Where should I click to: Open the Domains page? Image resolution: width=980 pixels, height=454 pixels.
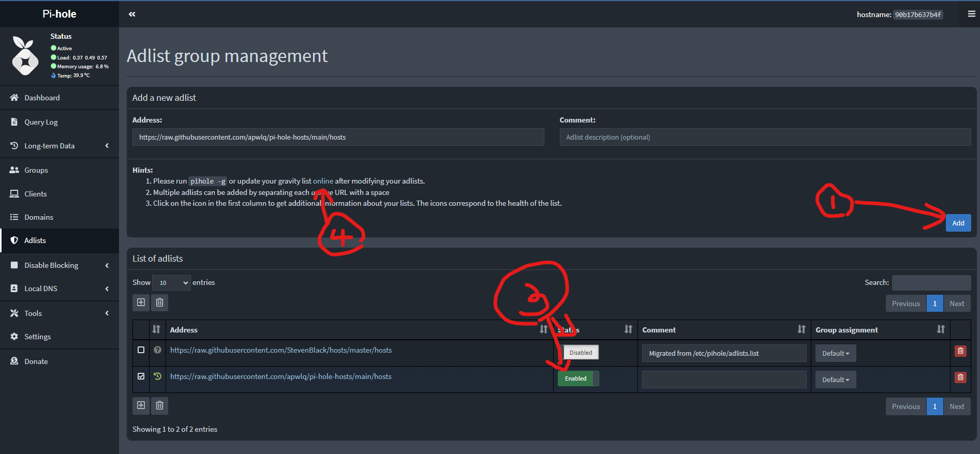tap(60, 217)
